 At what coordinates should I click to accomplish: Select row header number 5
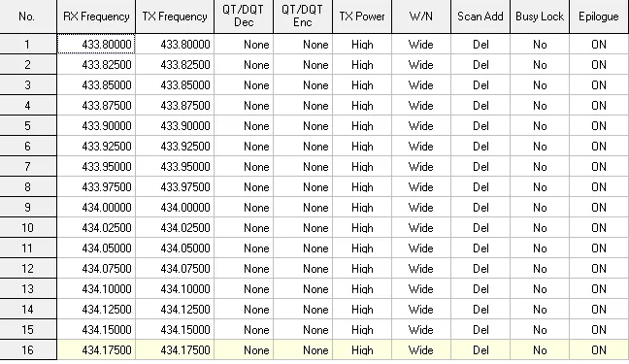(28, 125)
